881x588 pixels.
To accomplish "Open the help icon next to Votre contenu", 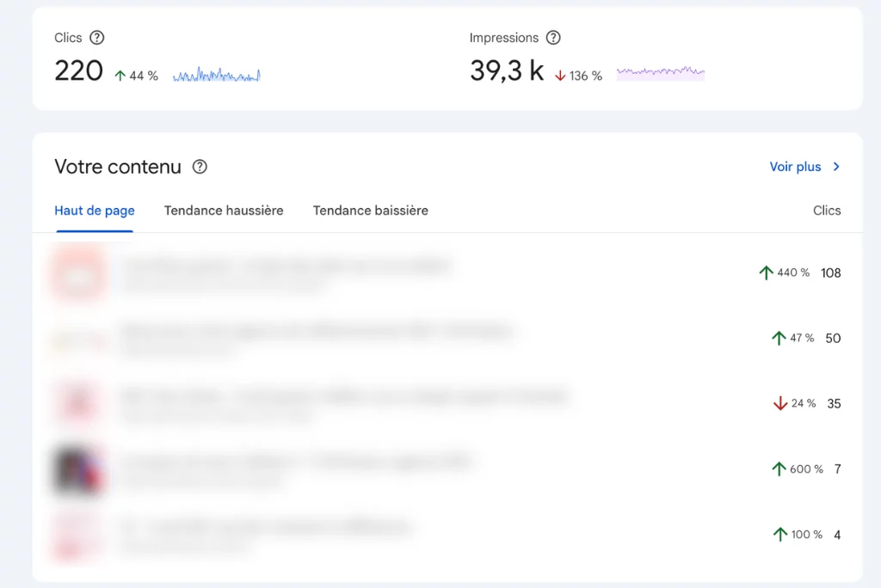I will pyautogui.click(x=200, y=167).
